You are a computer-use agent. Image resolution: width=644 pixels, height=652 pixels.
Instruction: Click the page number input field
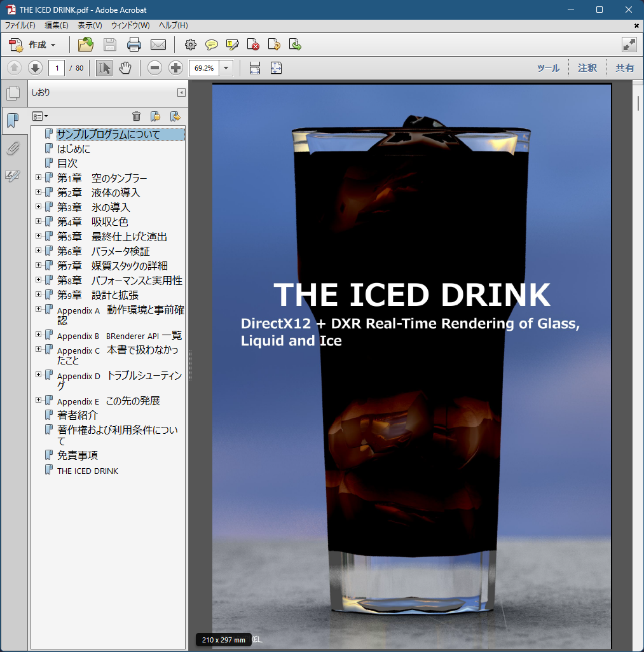click(57, 68)
